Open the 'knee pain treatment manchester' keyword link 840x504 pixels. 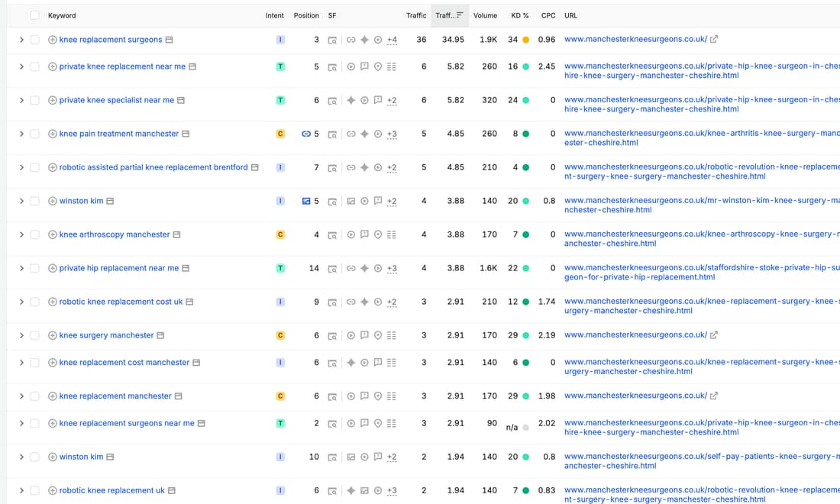(119, 134)
